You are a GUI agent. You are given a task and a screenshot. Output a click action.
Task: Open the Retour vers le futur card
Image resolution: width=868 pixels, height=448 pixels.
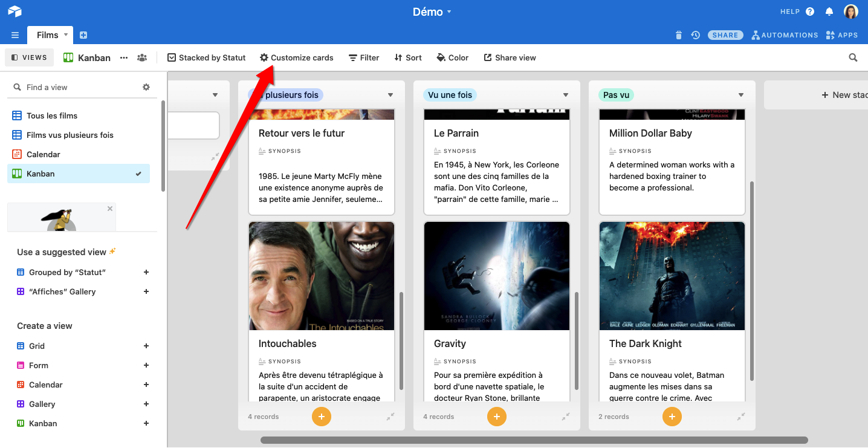[322, 162]
